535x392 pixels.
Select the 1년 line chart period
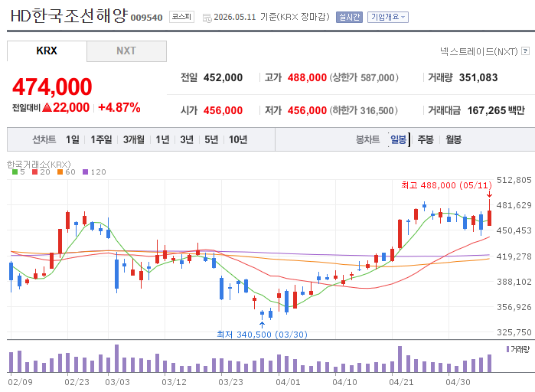(x=162, y=139)
